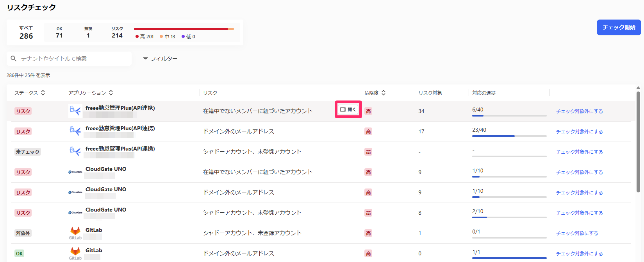Click the 対応の進捗 column header
The image size is (644, 262).
point(484,93)
